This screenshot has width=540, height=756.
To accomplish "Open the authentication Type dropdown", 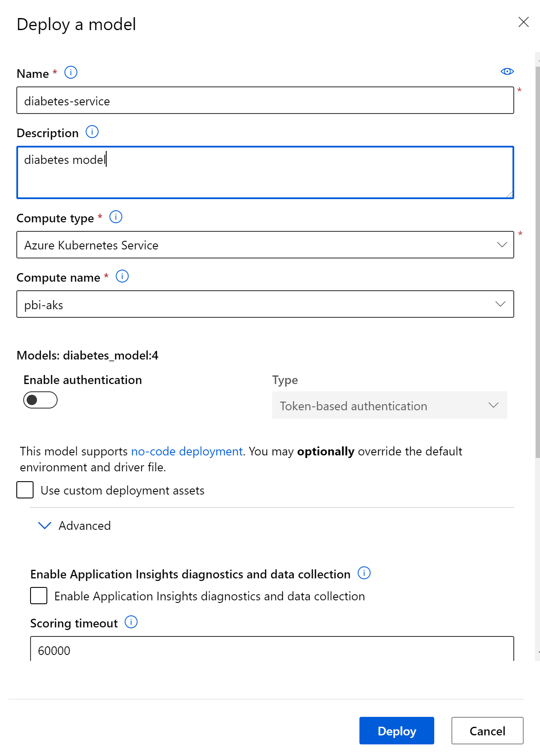I will click(x=389, y=406).
